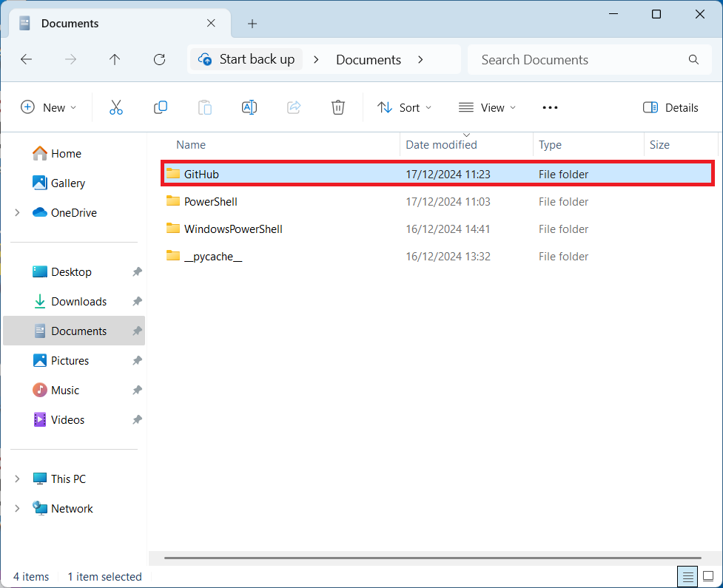This screenshot has width=723, height=588.
Task: Click the Rename icon in toolbar
Action: point(249,107)
